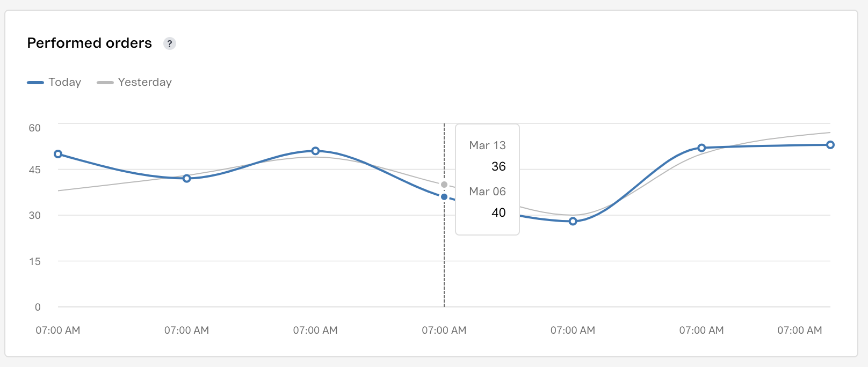Image resolution: width=868 pixels, height=367 pixels.
Task: Click the blue Today legend color line
Action: point(35,83)
